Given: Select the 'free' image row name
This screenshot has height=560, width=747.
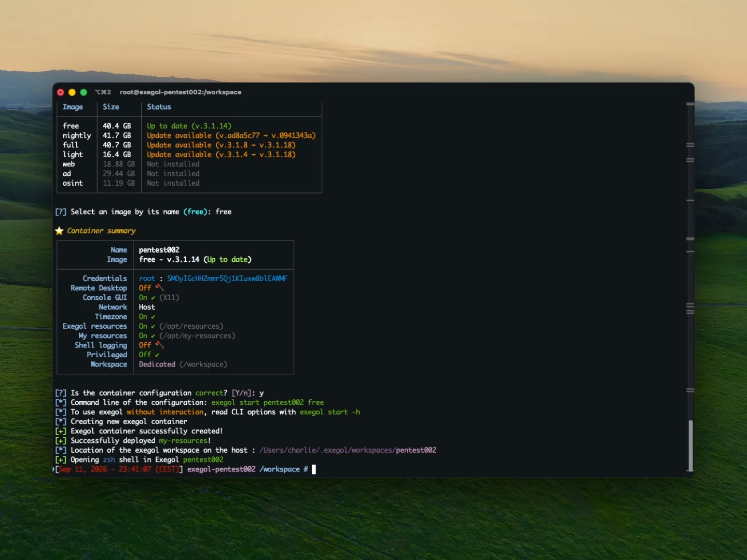Looking at the screenshot, I should click(x=71, y=126).
